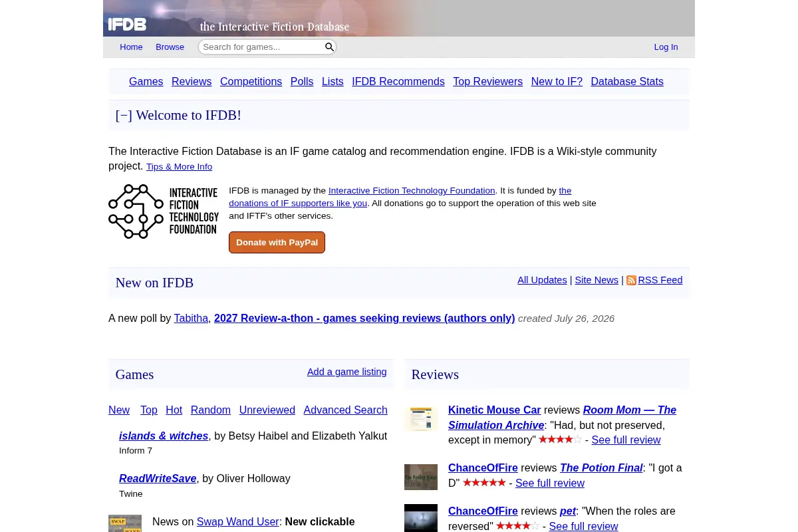Open IFDB Recommends page

tap(398, 82)
